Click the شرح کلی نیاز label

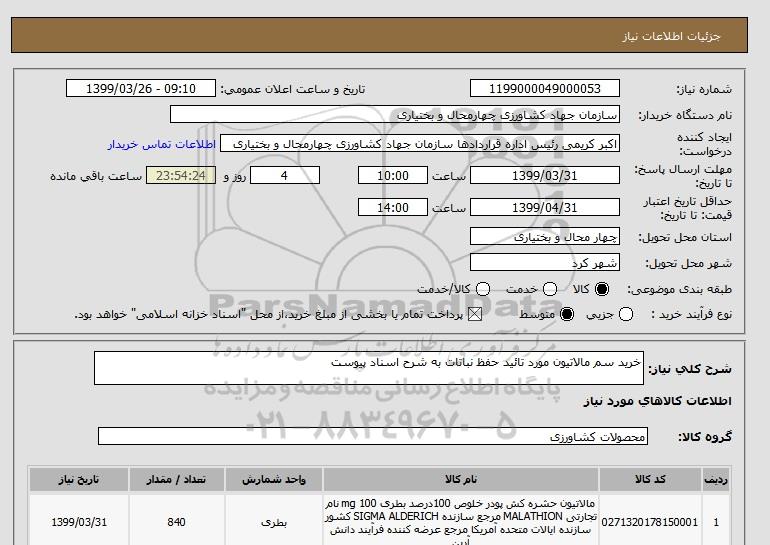pos(690,369)
